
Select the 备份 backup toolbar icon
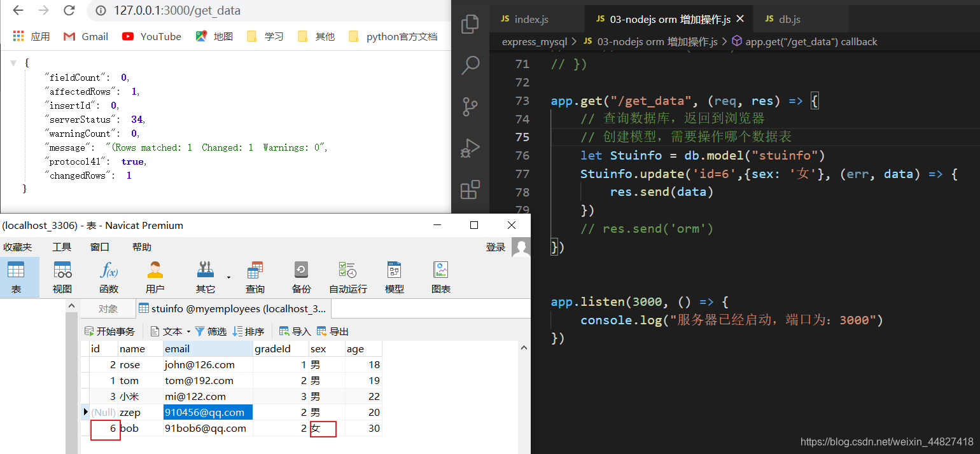pyautogui.click(x=302, y=277)
